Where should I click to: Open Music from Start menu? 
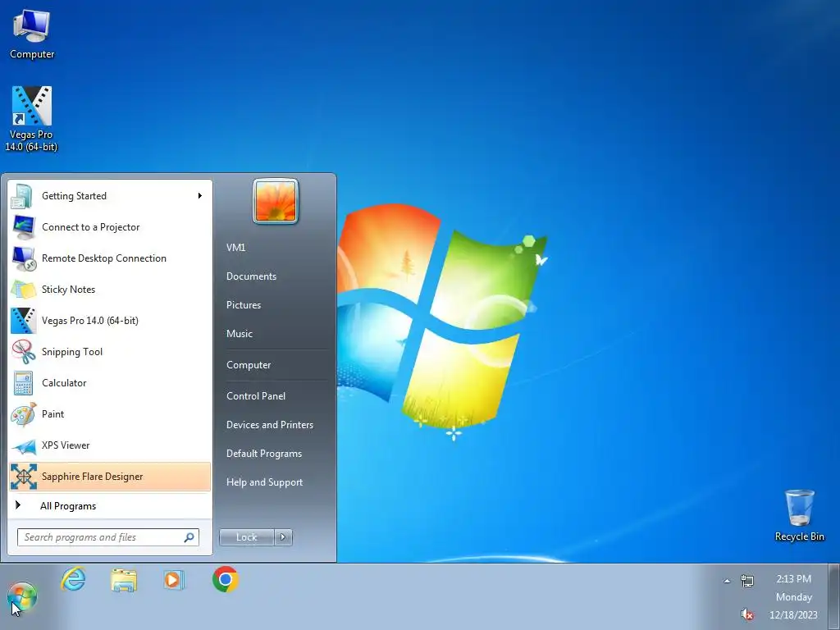coord(239,333)
